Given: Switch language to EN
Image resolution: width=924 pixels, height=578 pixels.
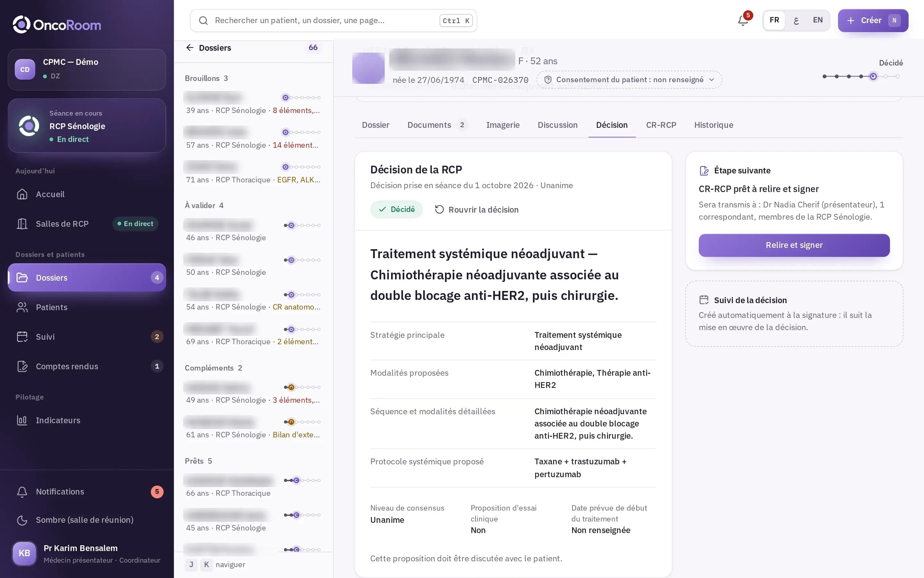Looking at the screenshot, I should click(x=818, y=20).
